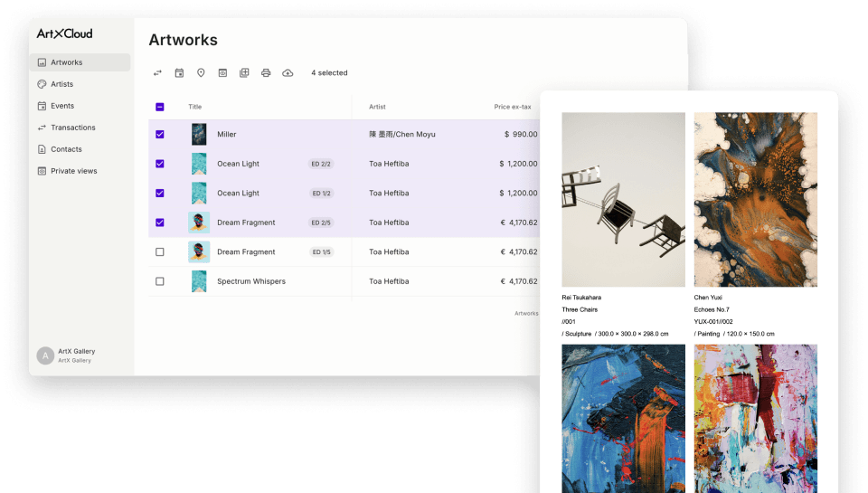The height and width of the screenshot is (493, 868).
Task: Click the Miller title text
Action: click(x=226, y=134)
